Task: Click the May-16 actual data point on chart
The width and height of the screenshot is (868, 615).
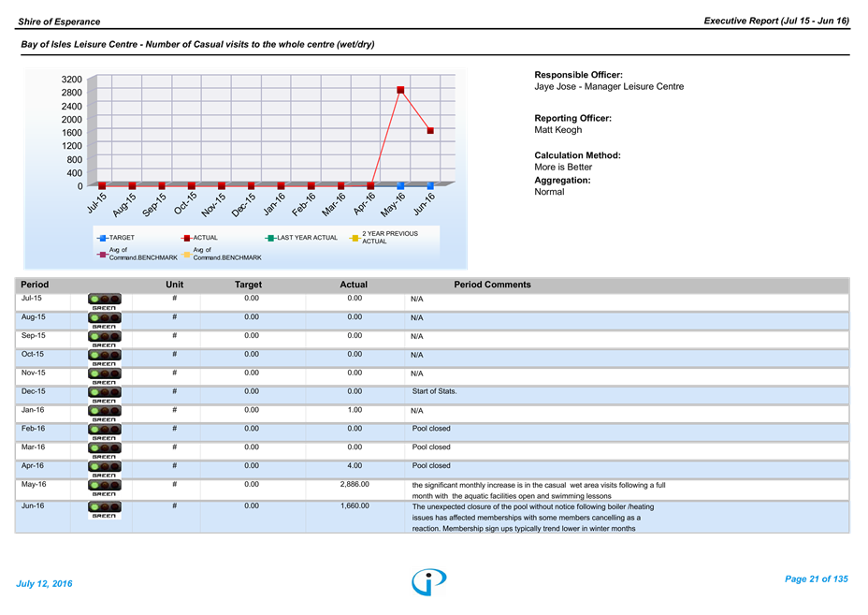Action: coord(400,90)
